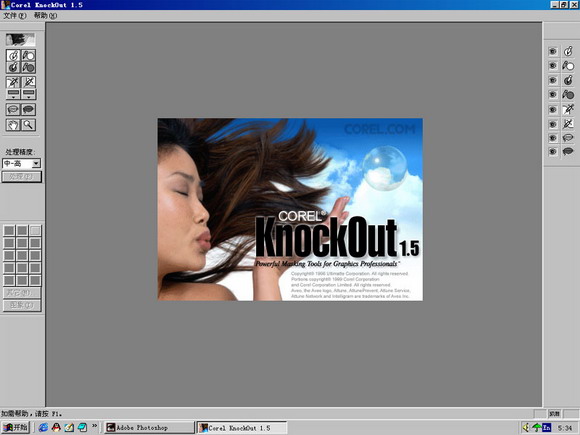580x435 pixels.
Task: Click the 其它(M)... button below the swatch grid
Action: point(22,293)
